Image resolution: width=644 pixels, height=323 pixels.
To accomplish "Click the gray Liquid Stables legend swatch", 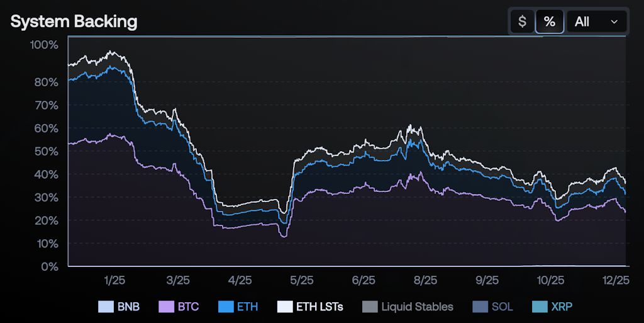I will (x=370, y=307).
